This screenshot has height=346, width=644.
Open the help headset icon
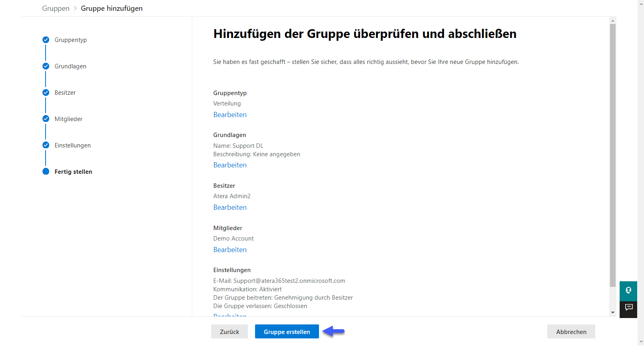coord(628,291)
